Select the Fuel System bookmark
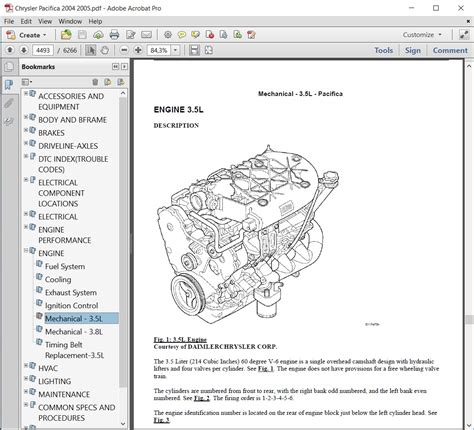This screenshot has height=430, width=474. tap(65, 266)
